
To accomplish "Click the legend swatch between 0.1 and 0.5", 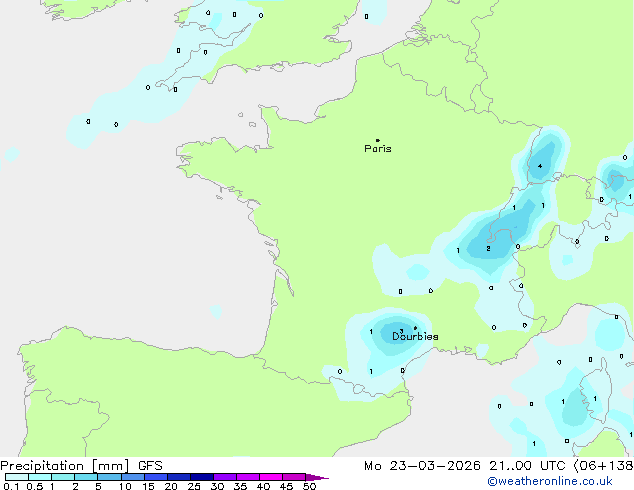I will coord(17,477).
